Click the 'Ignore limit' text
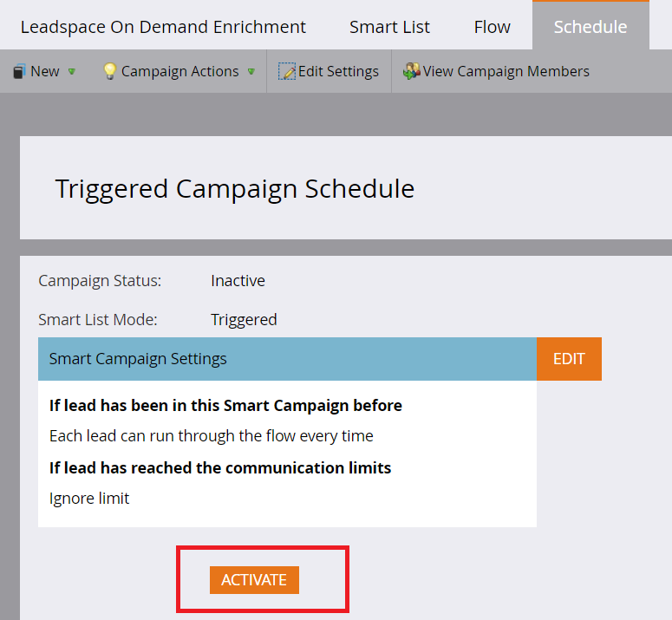 [x=89, y=499]
